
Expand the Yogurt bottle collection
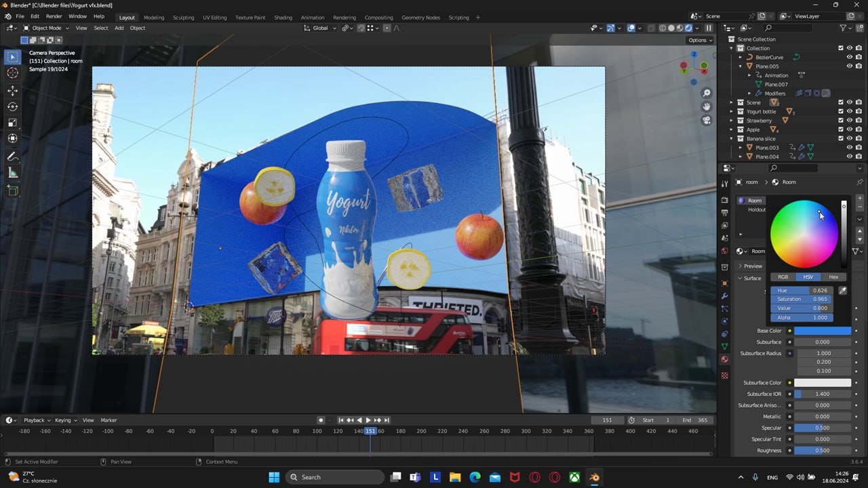click(732, 112)
